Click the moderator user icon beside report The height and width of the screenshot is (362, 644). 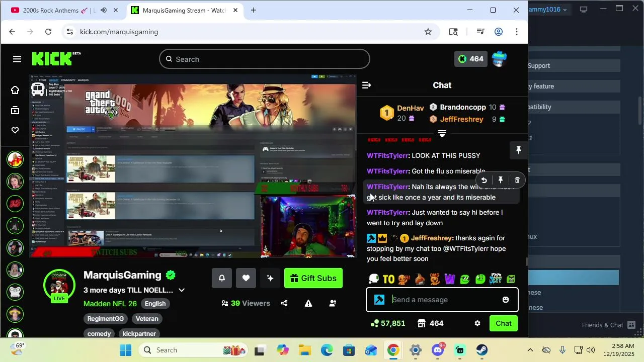pyautogui.click(x=333, y=303)
